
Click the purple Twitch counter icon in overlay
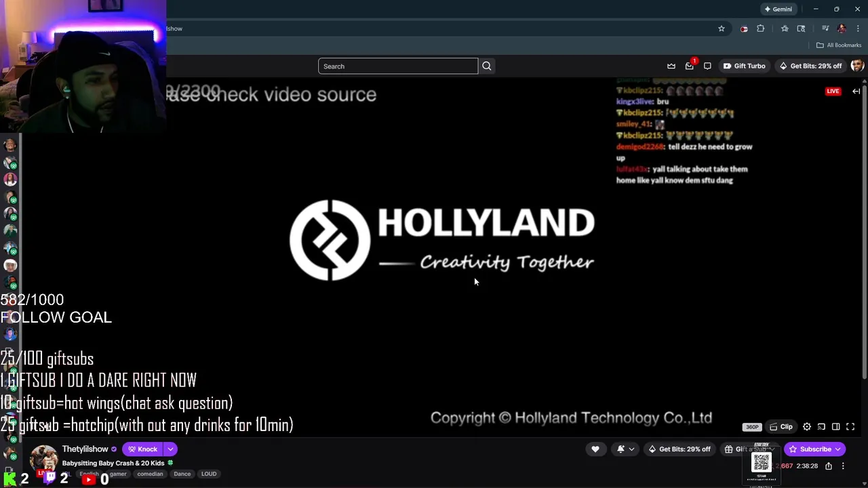[50, 479]
